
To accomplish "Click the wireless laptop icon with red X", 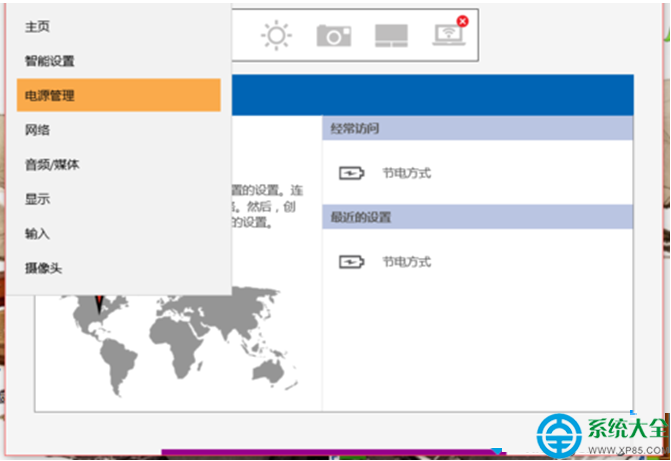I will (x=450, y=31).
